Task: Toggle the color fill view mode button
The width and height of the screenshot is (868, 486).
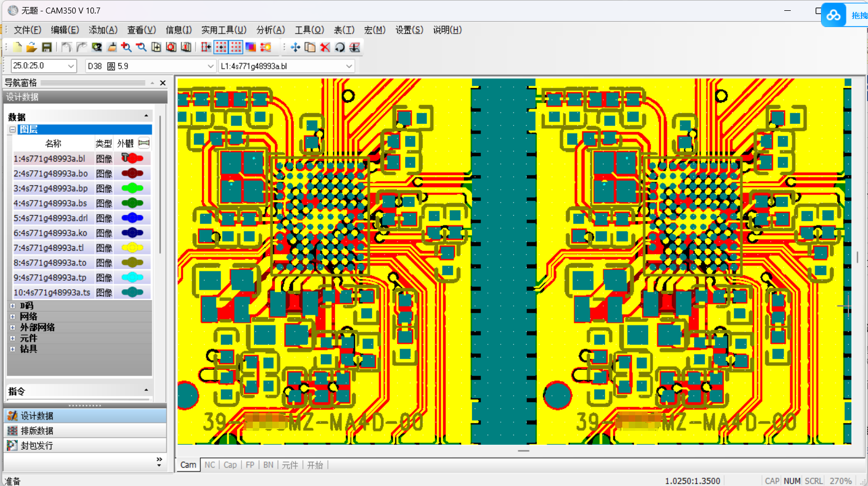Action: click(x=251, y=48)
